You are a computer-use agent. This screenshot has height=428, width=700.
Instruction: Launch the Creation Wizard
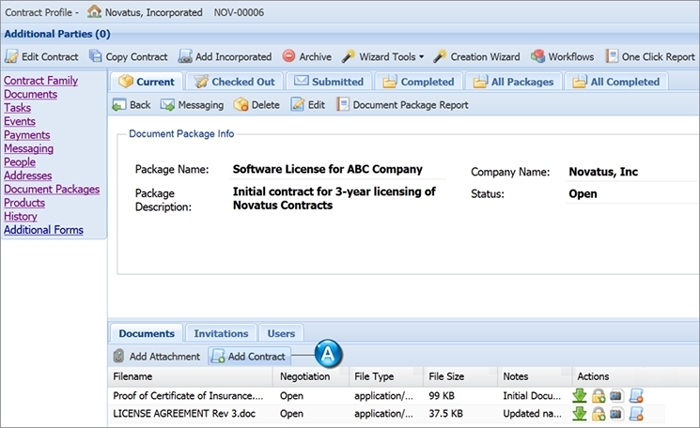[x=477, y=57]
